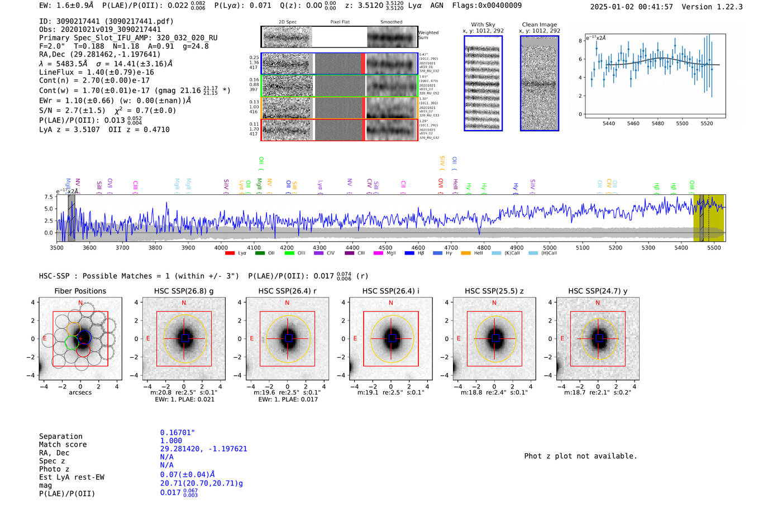Click the blue Hβ legend swatch
The width and height of the screenshot is (782, 532).
coord(409,253)
